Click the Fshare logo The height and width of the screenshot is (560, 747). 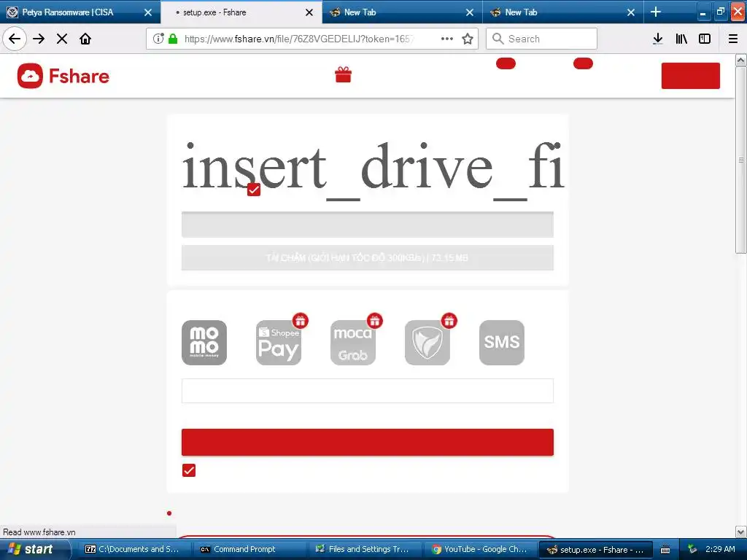pyautogui.click(x=63, y=76)
